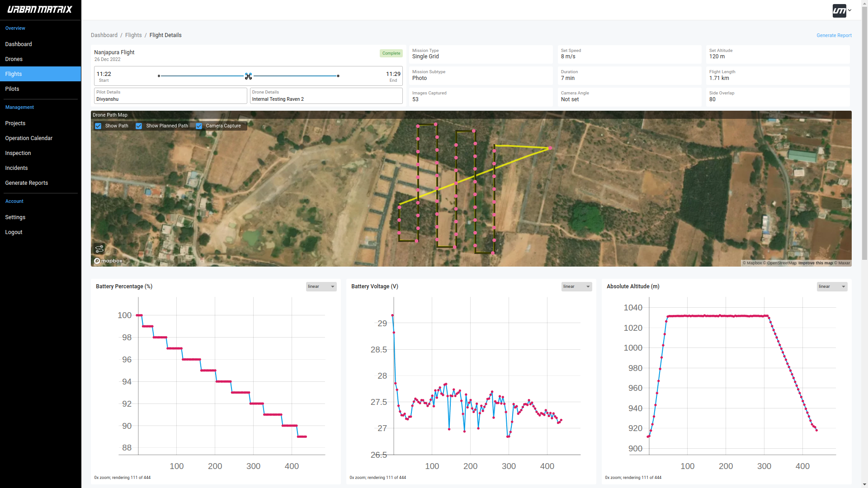The height and width of the screenshot is (488, 868).
Task: Select the Overview menu item
Action: (x=15, y=28)
